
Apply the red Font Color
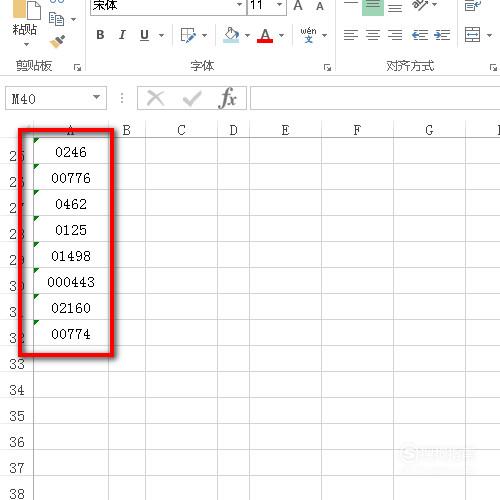point(265,35)
